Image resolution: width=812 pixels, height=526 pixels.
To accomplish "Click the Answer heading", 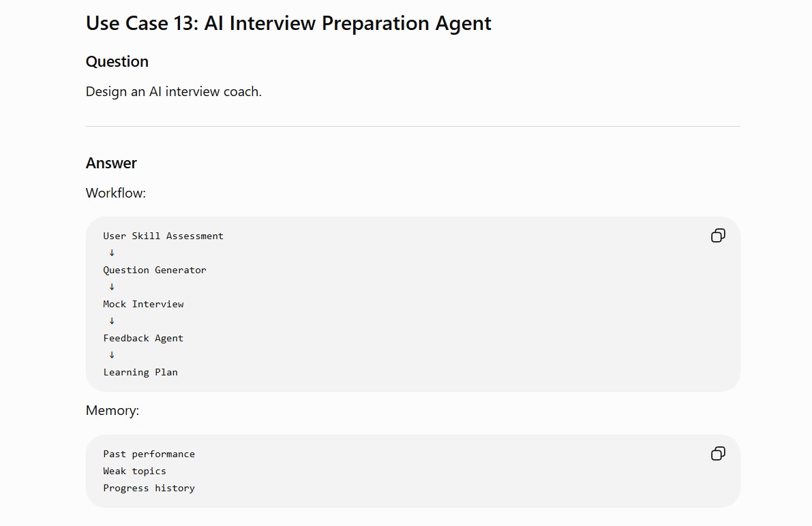I will pyautogui.click(x=111, y=163).
